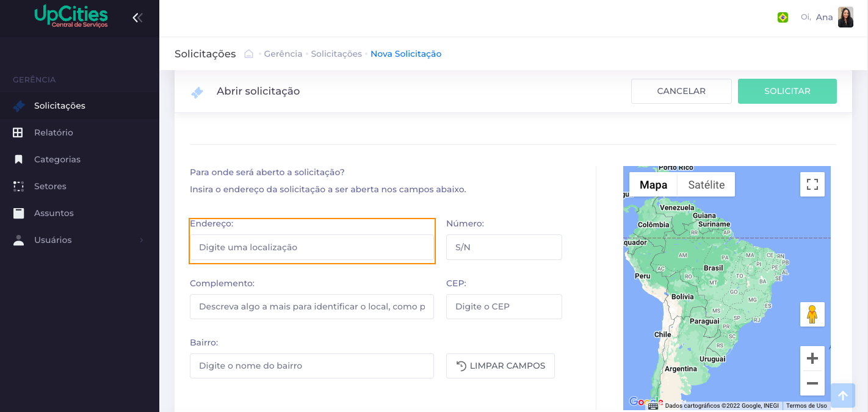This screenshot has height=412, width=868.
Task: Open Setores in the sidebar menu
Action: (79, 186)
